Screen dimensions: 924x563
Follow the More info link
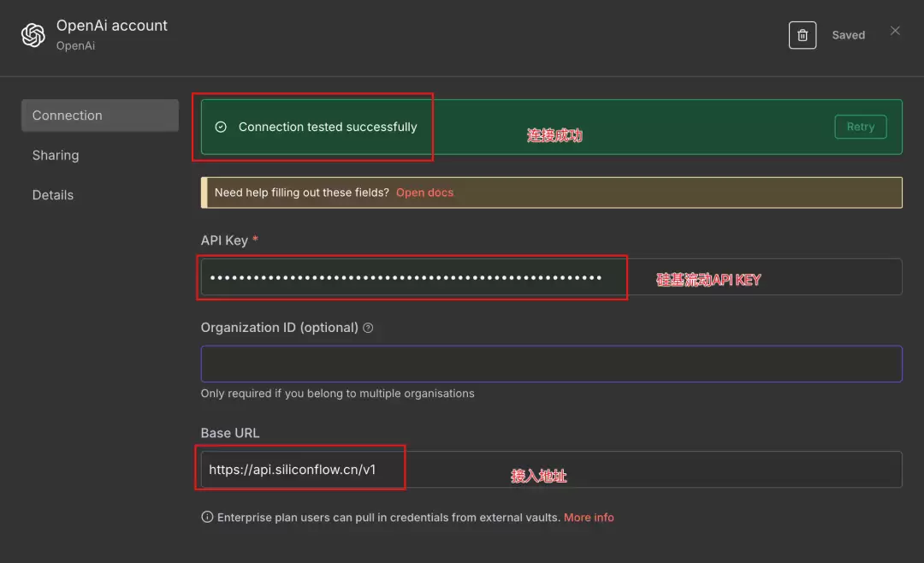(x=588, y=518)
